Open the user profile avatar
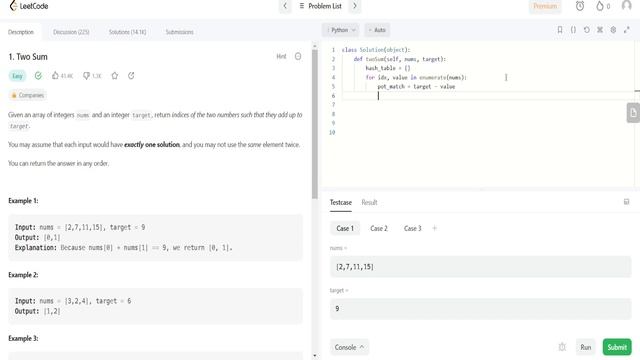The width and height of the screenshot is (640, 360). 627,6
